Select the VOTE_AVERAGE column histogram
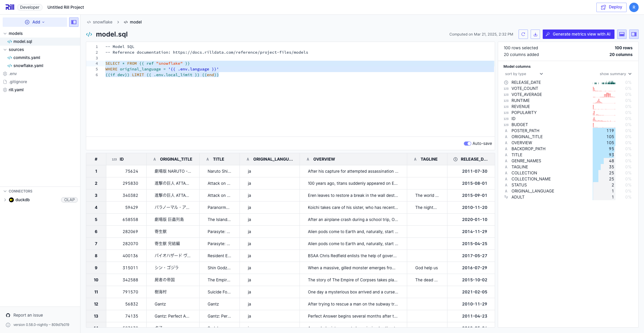Image resolution: width=644 pixels, height=333 pixels. click(x=604, y=95)
